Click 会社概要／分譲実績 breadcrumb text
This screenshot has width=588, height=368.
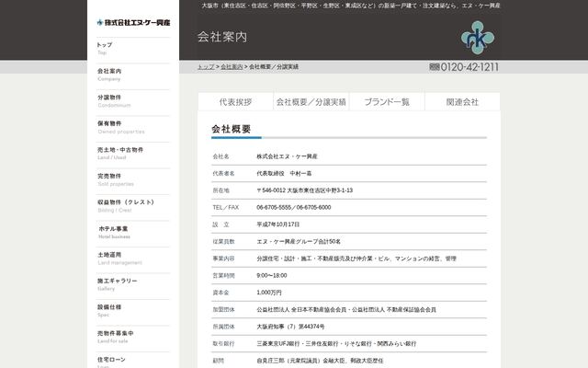(x=274, y=67)
